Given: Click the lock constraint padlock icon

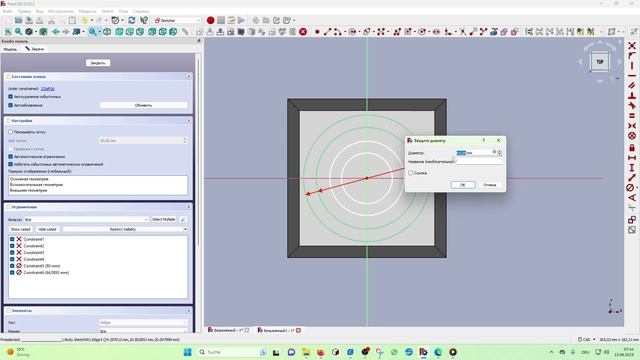Looking at the screenshot, I should 632,147.
